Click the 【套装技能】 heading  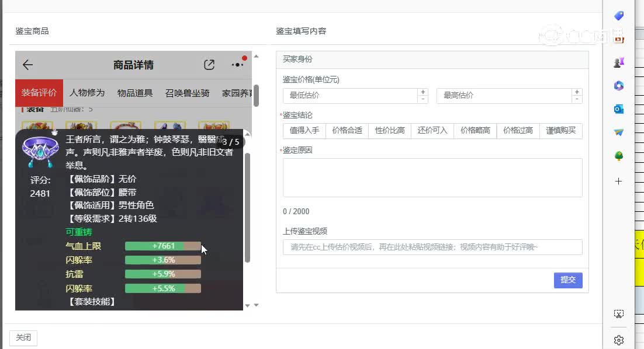(92, 302)
